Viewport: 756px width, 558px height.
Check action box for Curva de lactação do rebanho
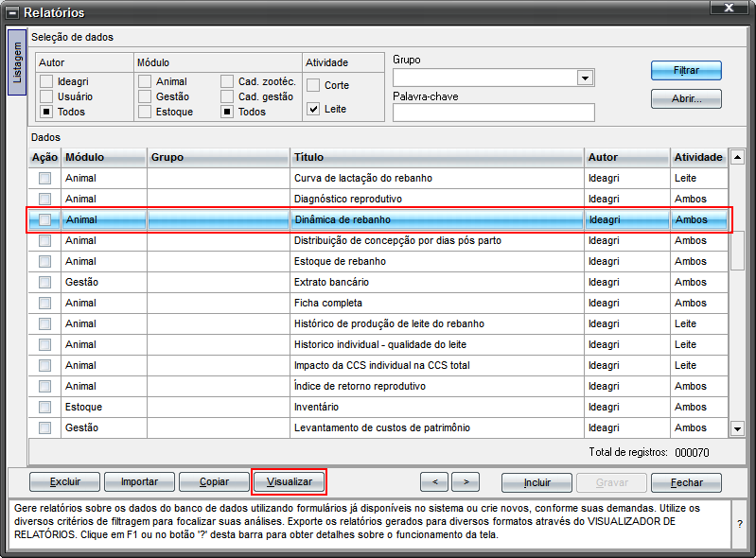[x=44, y=179]
